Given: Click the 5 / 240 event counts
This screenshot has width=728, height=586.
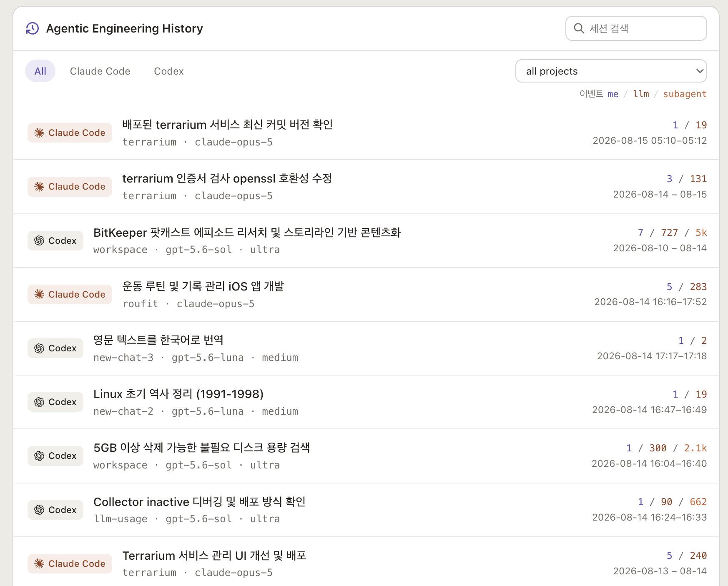Looking at the screenshot, I should 686,556.
